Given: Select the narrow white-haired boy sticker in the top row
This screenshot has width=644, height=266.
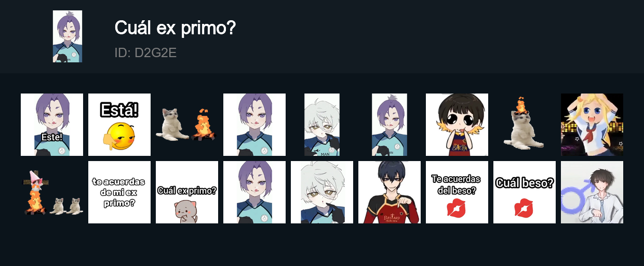Looking at the screenshot, I should click(322, 125).
